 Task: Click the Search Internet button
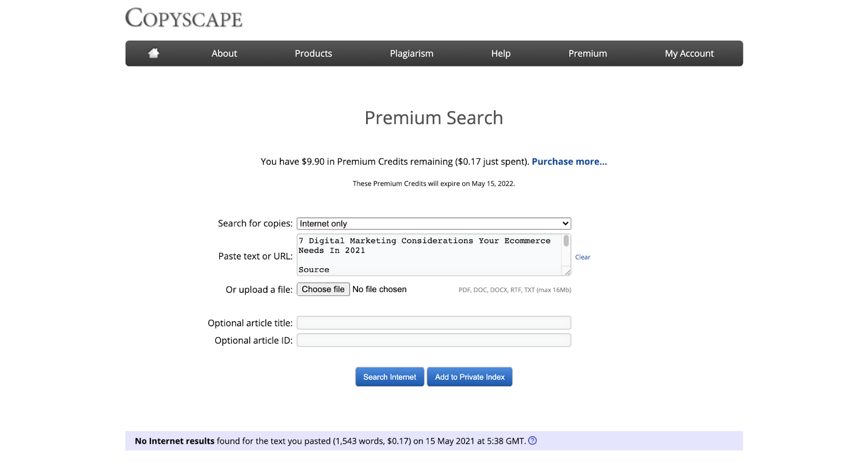(390, 377)
